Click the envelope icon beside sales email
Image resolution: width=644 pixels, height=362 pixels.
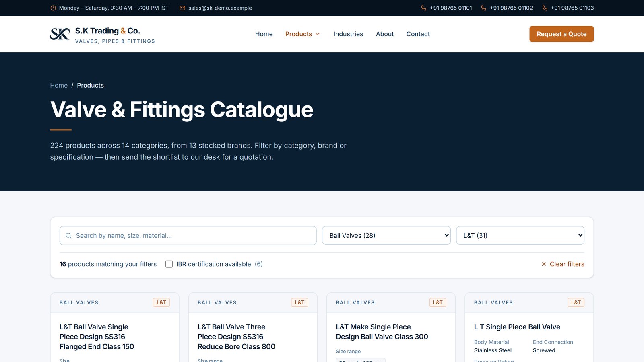click(182, 8)
